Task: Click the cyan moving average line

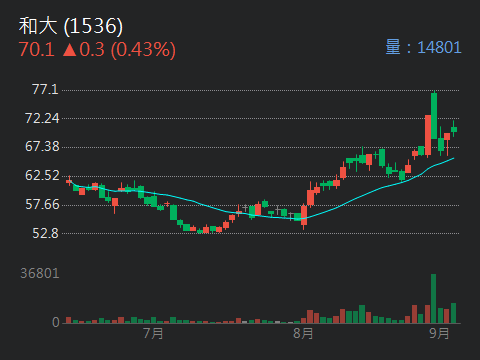Action: [x=263, y=217]
